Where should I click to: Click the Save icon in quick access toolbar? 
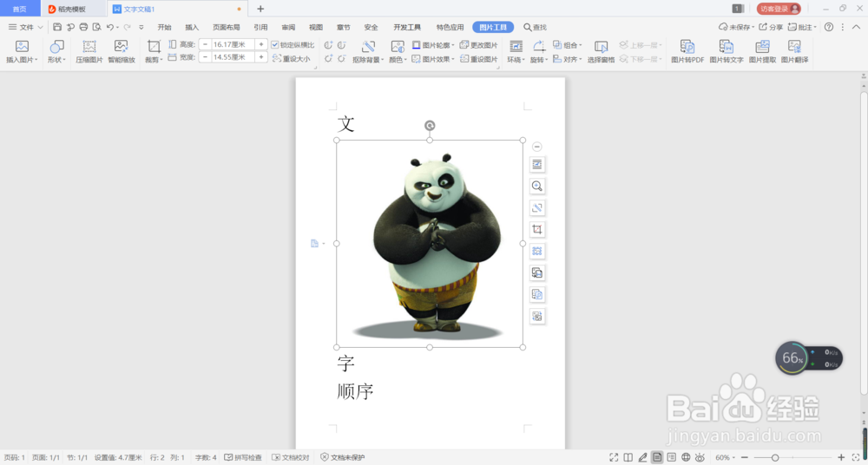tap(57, 27)
